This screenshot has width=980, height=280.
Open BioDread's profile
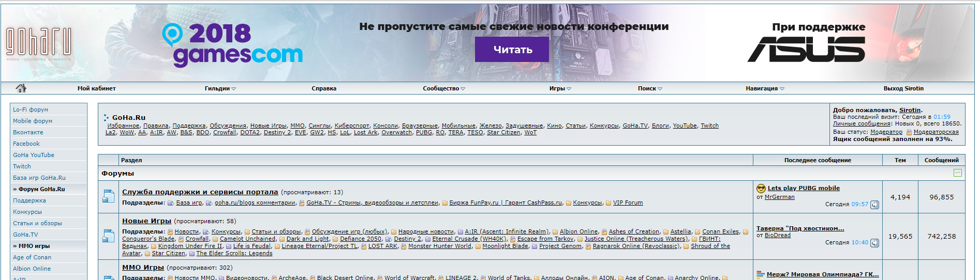(778, 235)
